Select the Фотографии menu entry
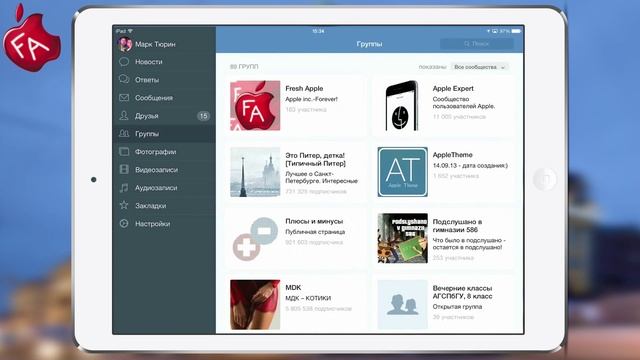This screenshot has height=360, width=640. point(156,151)
